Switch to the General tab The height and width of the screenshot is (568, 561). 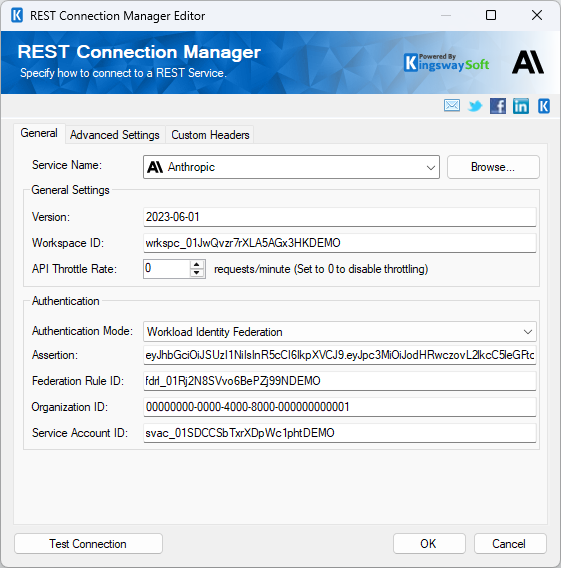(x=39, y=133)
